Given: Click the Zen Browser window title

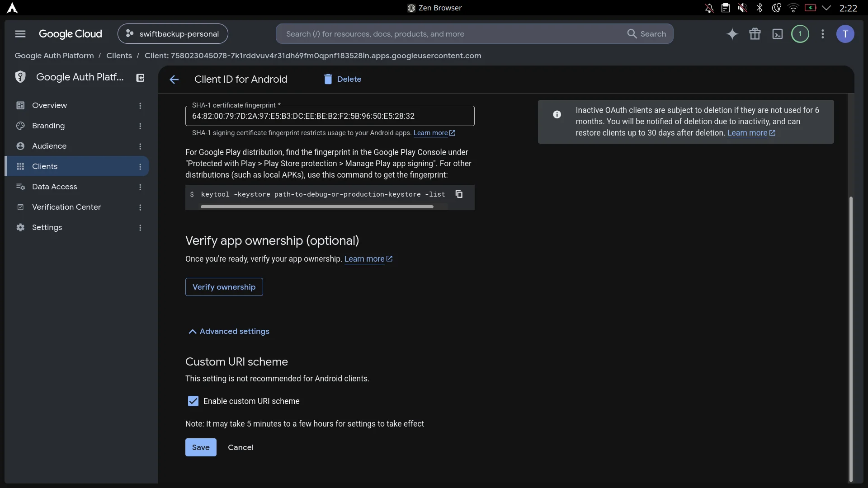Looking at the screenshot, I should click(434, 8).
